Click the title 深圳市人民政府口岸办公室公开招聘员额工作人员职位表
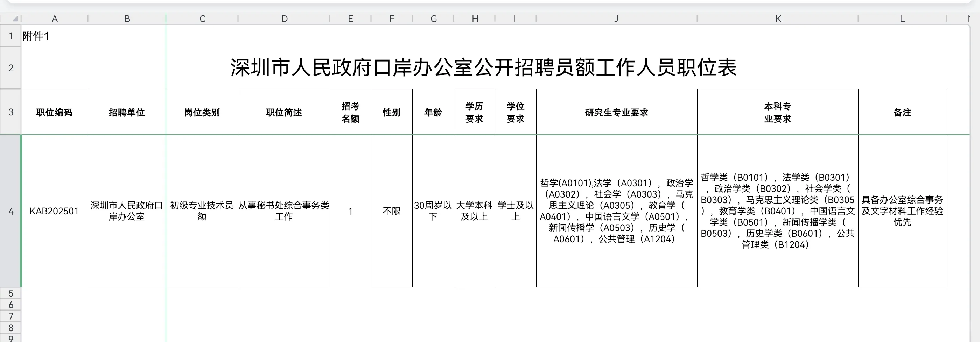Image resolution: width=980 pixels, height=342 pixels. pyautogui.click(x=484, y=67)
